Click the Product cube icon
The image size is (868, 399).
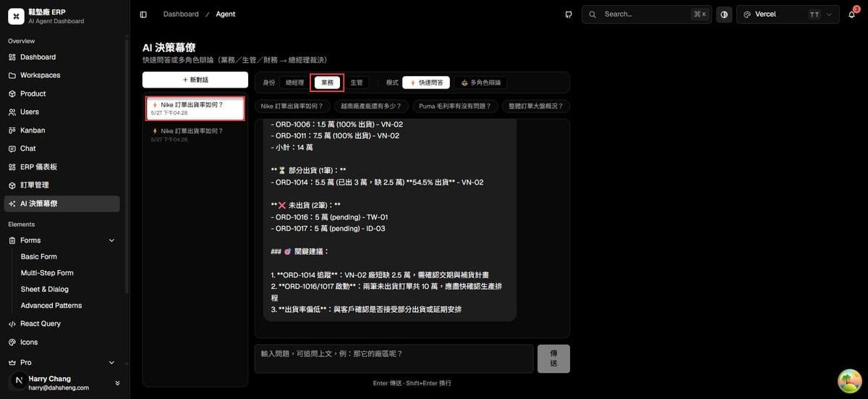(12, 94)
